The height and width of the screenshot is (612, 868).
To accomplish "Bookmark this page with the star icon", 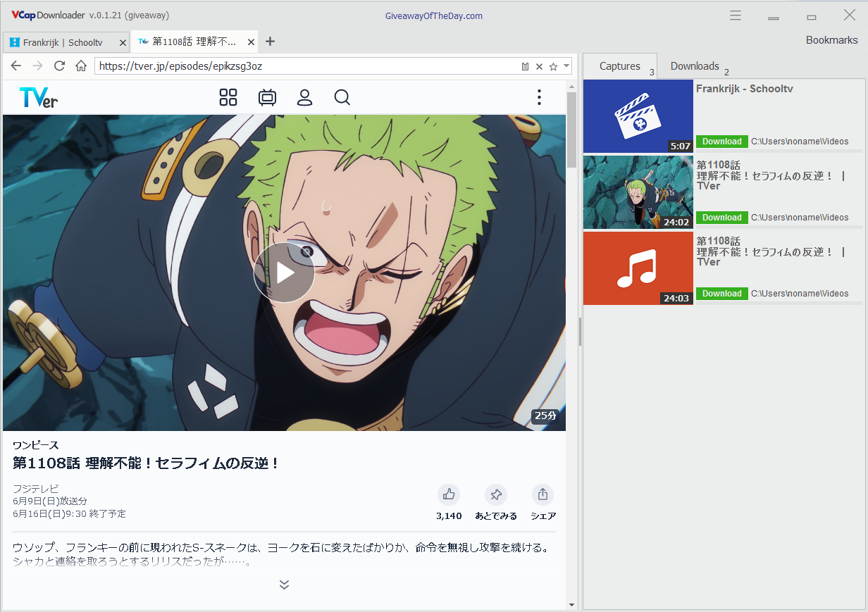I will tap(553, 66).
